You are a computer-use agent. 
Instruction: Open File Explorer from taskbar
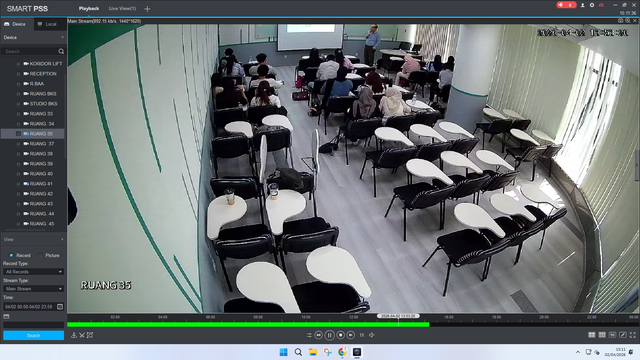point(313,352)
